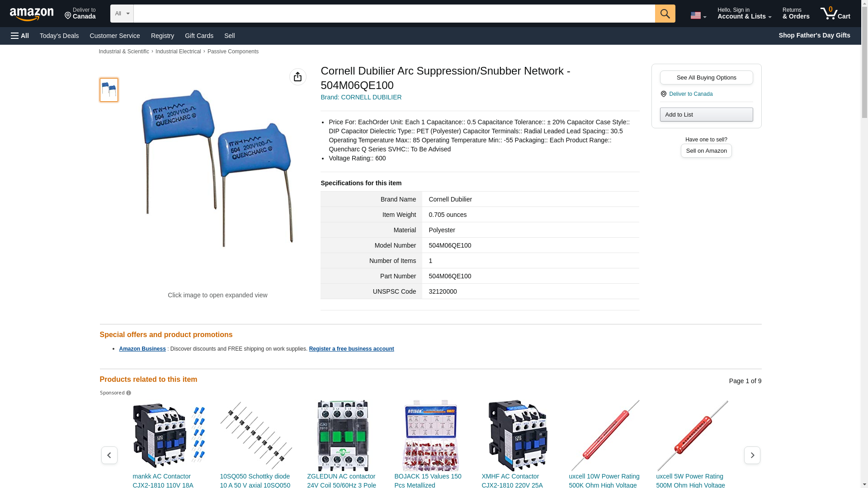The width and height of the screenshot is (868, 488).
Task: Click the Amazon logo
Action: tap(32, 14)
